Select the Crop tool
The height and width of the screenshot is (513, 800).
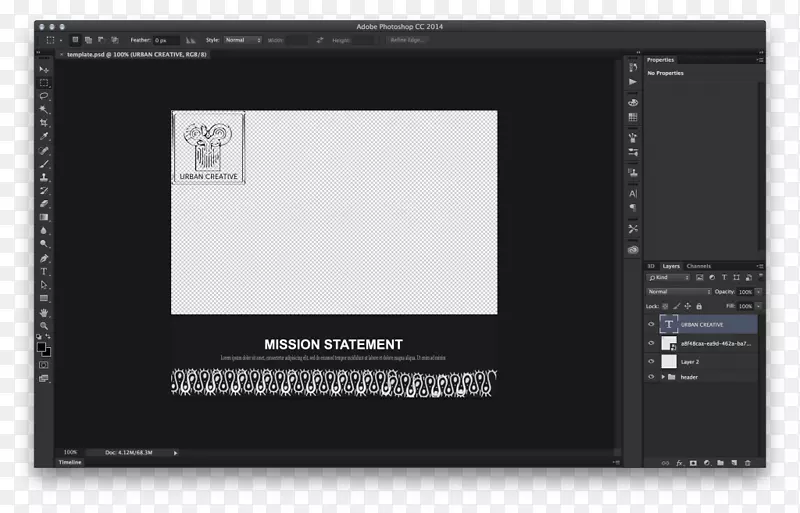44,123
